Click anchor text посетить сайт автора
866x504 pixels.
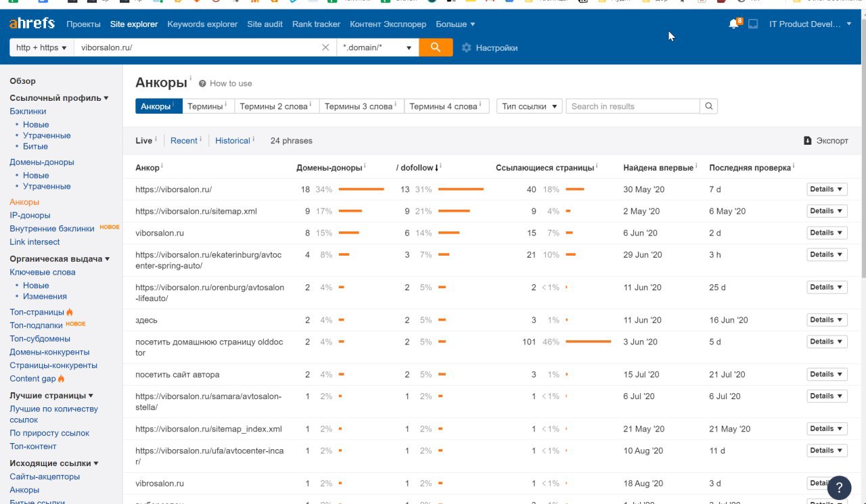(x=177, y=374)
